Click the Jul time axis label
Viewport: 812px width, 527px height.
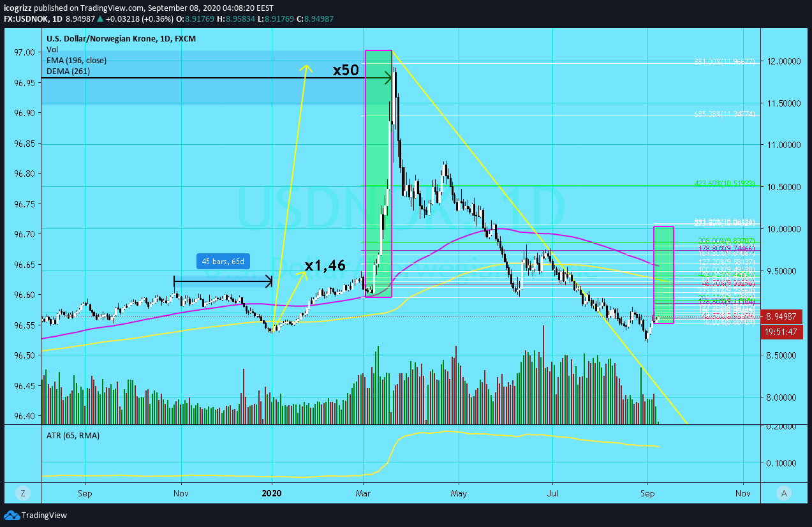[552, 493]
